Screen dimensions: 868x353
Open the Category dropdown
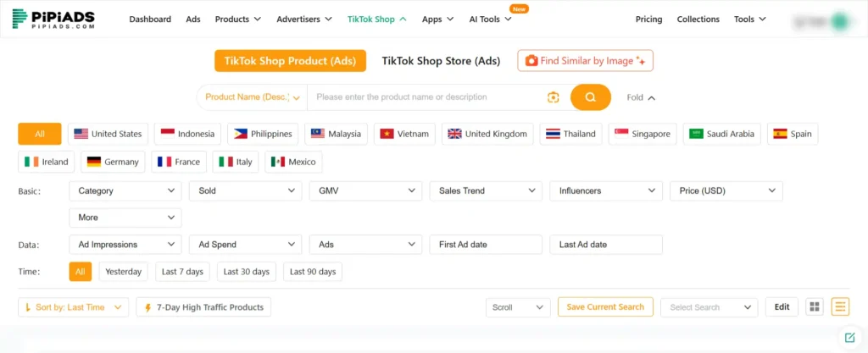125,190
